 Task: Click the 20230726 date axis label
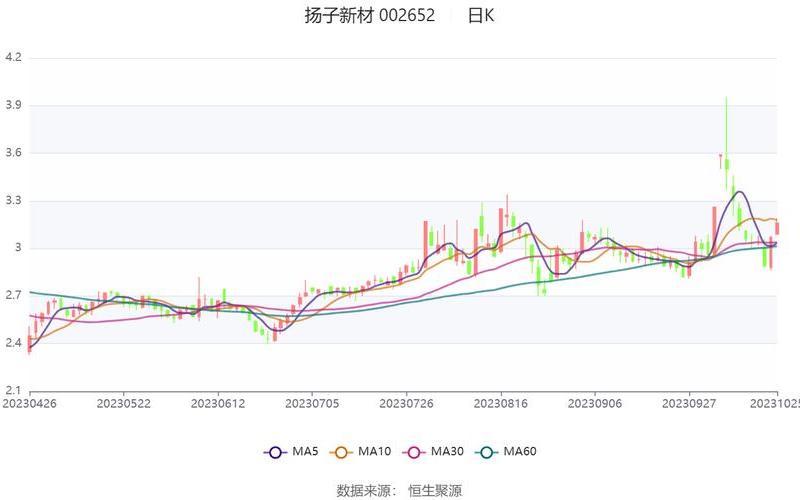click(x=407, y=404)
